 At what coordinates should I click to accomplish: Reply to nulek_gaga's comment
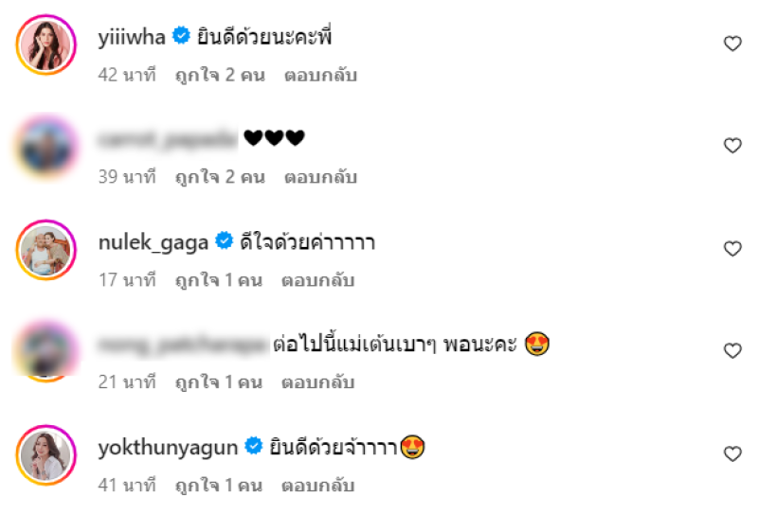point(318,280)
